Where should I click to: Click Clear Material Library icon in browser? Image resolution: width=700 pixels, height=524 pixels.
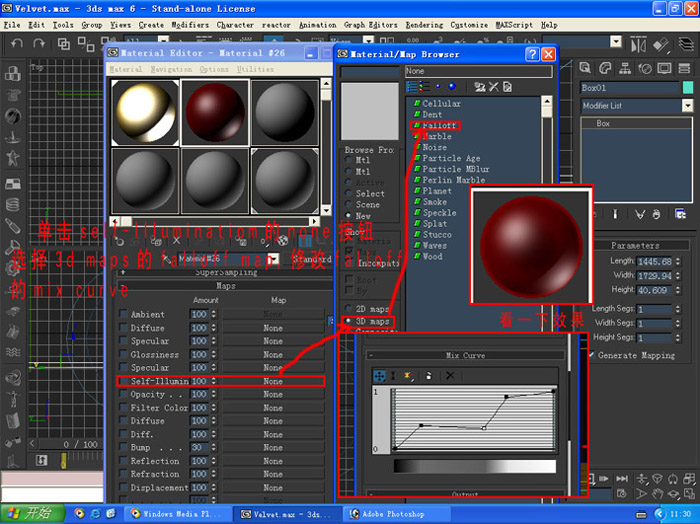pos(507,87)
